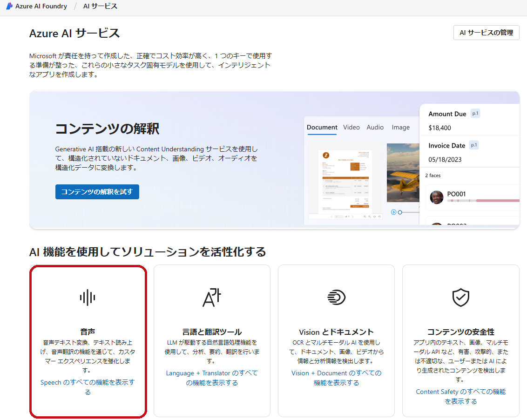Open the Audio tab

point(375,128)
